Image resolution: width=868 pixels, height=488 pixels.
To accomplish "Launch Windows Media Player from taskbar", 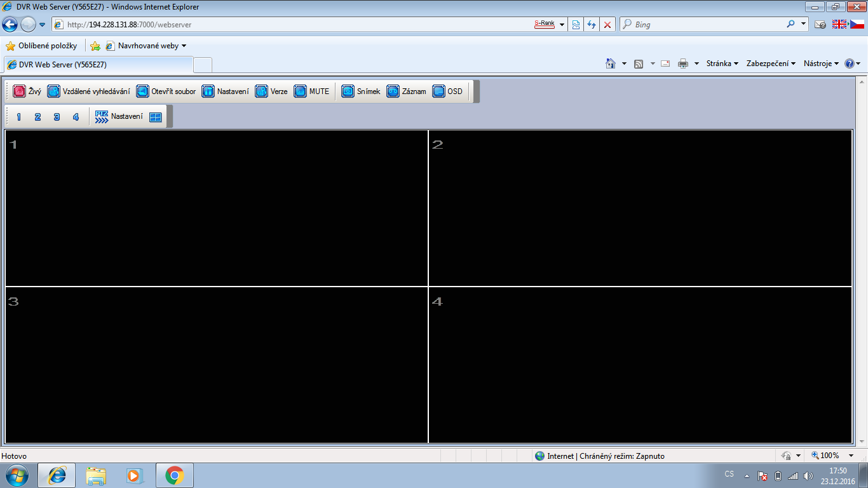I will point(135,475).
